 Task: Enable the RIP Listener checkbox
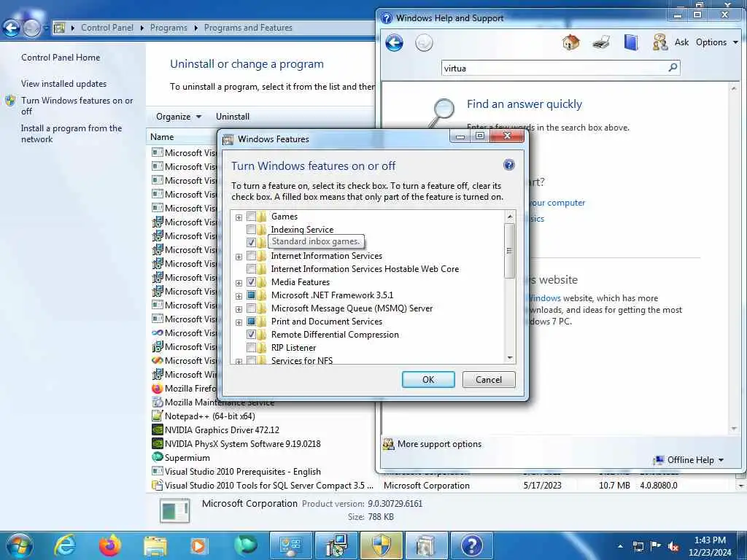pyautogui.click(x=251, y=348)
